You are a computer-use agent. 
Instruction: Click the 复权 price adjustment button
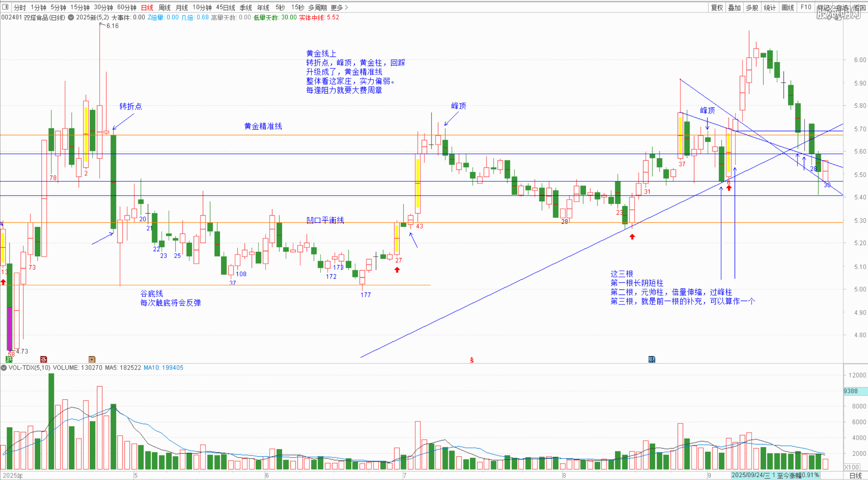tap(717, 7)
